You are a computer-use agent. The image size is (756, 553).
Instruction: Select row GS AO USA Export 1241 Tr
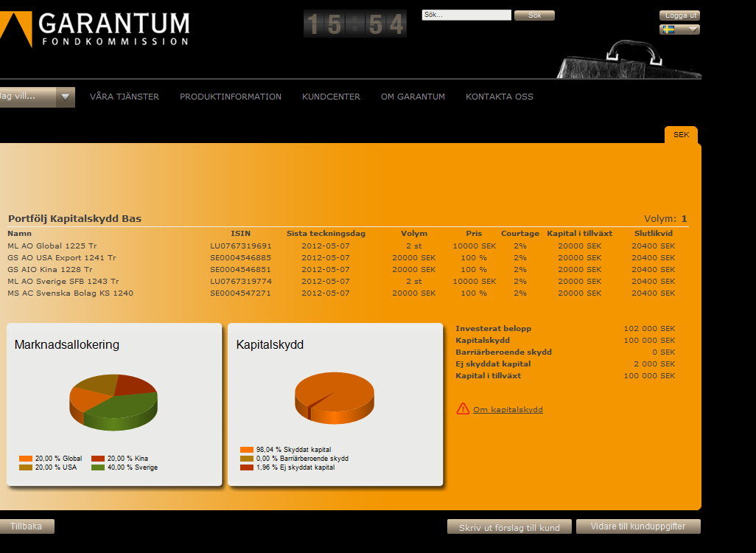pos(341,257)
